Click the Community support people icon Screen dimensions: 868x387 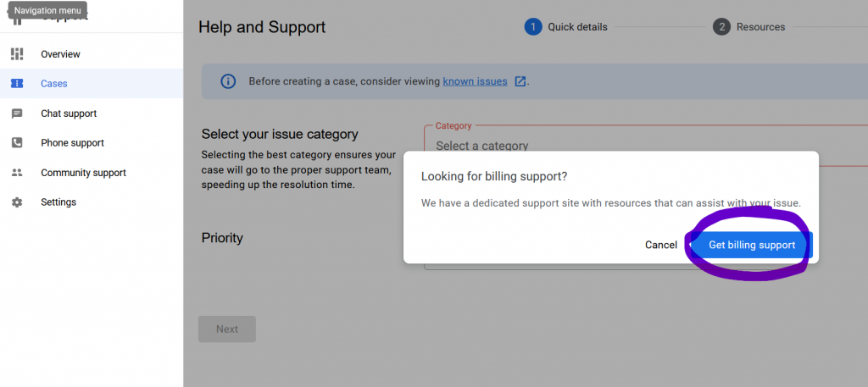pos(17,173)
